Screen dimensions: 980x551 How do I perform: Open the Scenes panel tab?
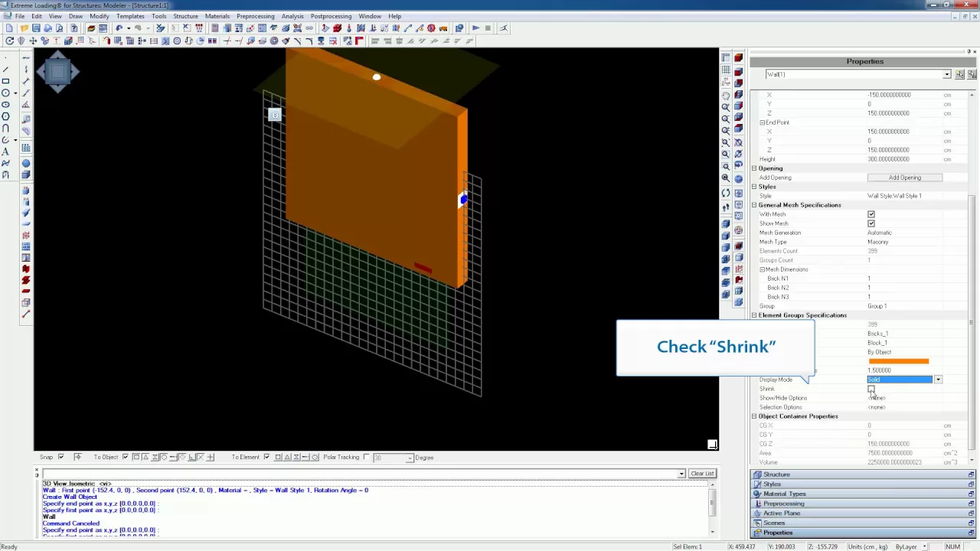click(x=862, y=523)
